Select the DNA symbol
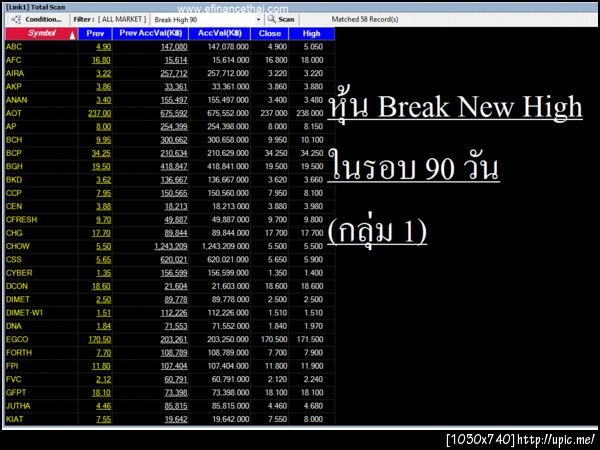The image size is (600, 450). [14, 326]
